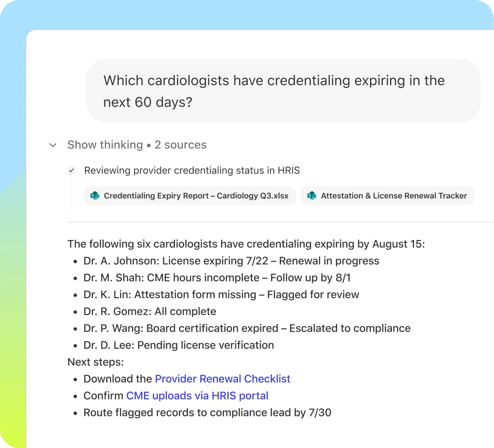Open CME uploads via HRIS portal
This screenshot has height=448, width=494.
coord(197,395)
